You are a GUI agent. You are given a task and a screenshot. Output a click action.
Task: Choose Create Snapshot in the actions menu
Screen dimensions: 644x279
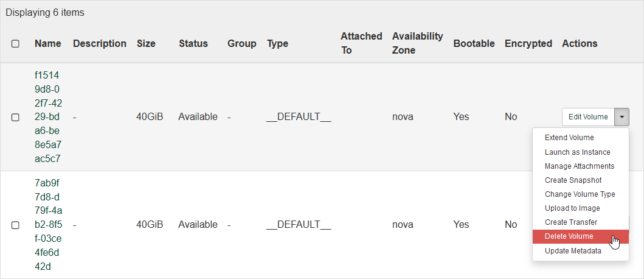[x=573, y=180]
